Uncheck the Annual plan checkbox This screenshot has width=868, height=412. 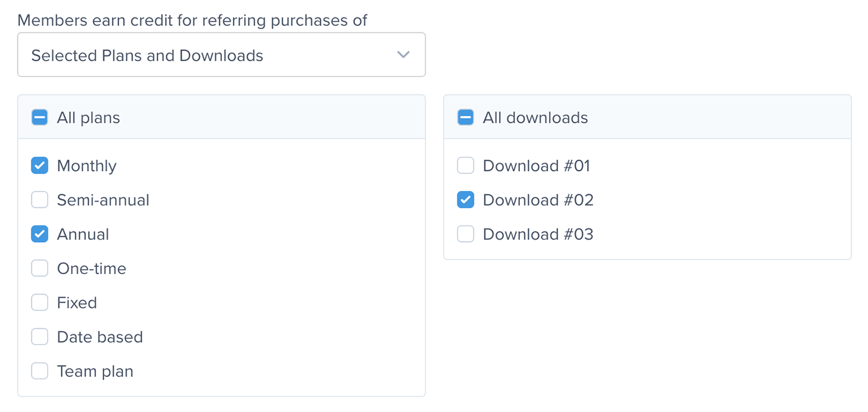pyautogui.click(x=40, y=234)
